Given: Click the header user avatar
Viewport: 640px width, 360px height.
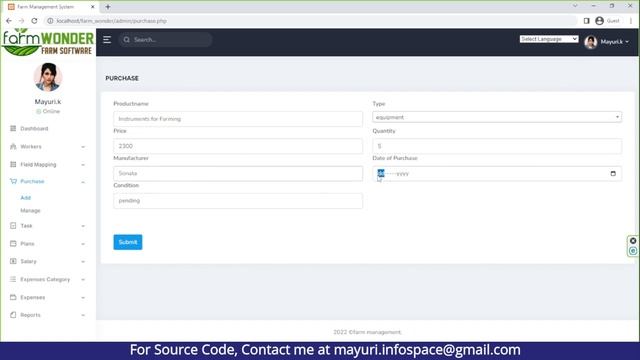Looking at the screenshot, I should click(x=591, y=42).
